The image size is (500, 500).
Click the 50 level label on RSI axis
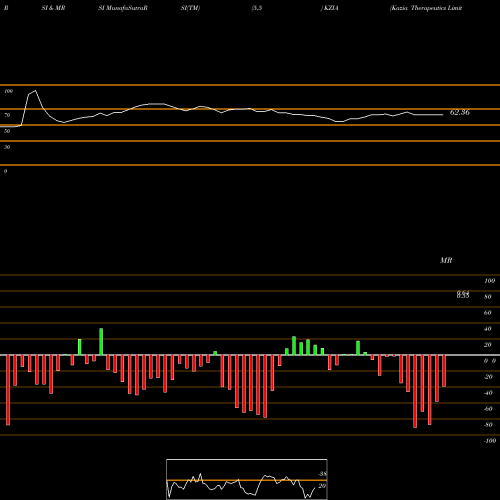tap(7, 131)
